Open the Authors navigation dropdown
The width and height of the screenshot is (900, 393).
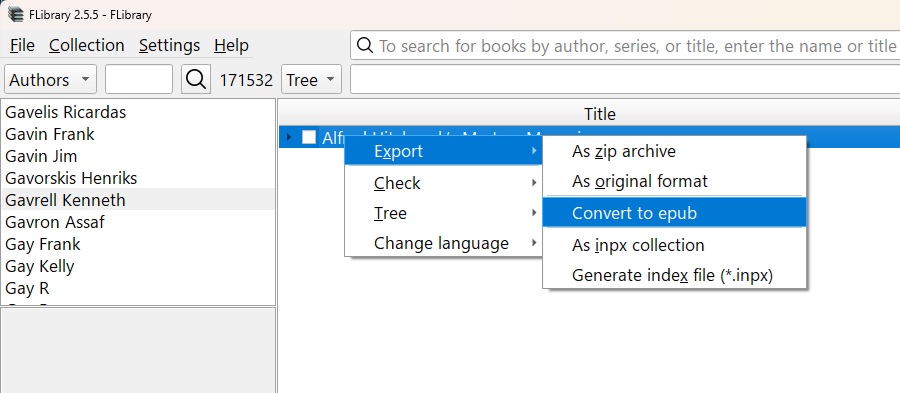[x=51, y=79]
